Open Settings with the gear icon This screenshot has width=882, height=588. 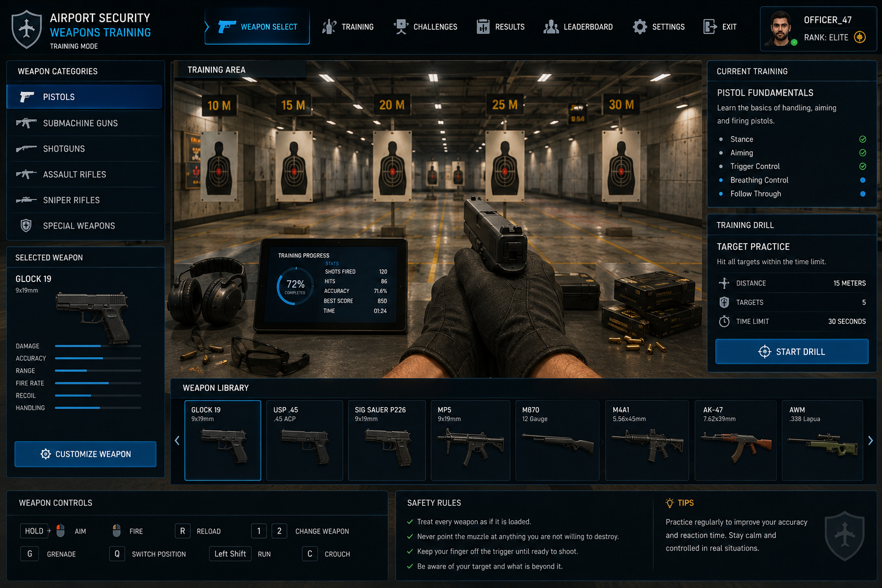(640, 26)
